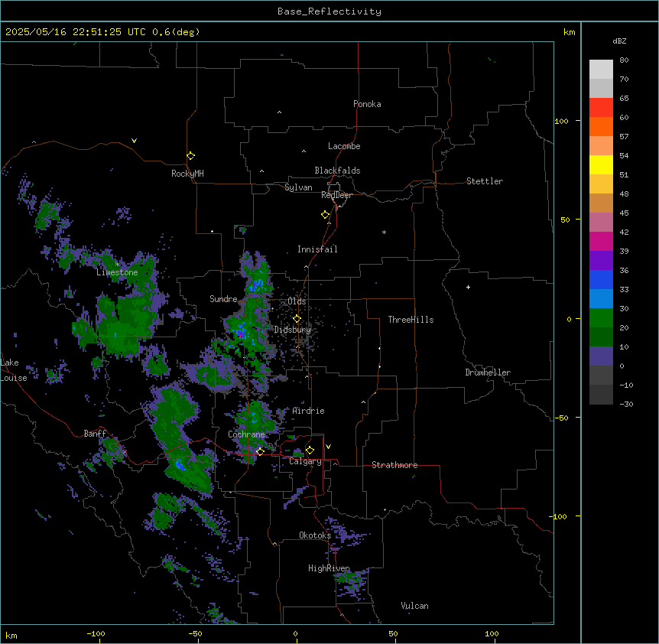Click the Ponoka city label

367,104
